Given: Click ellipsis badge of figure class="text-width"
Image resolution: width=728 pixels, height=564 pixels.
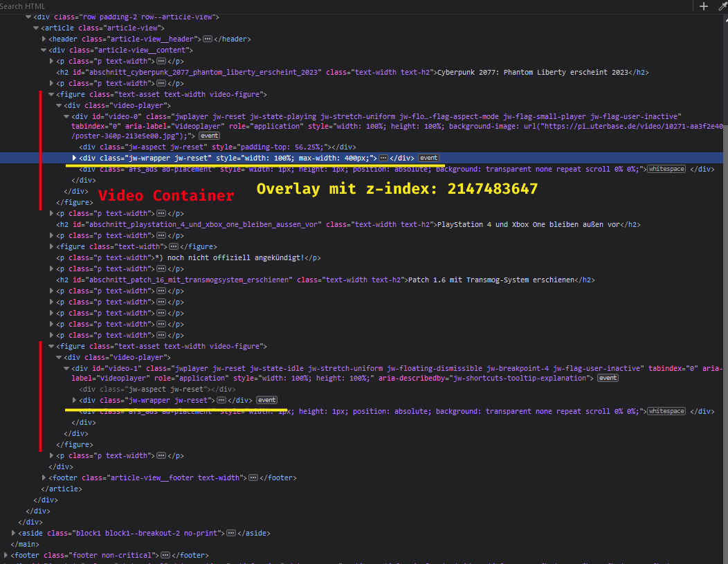Looking at the screenshot, I should pyautogui.click(x=173, y=246).
